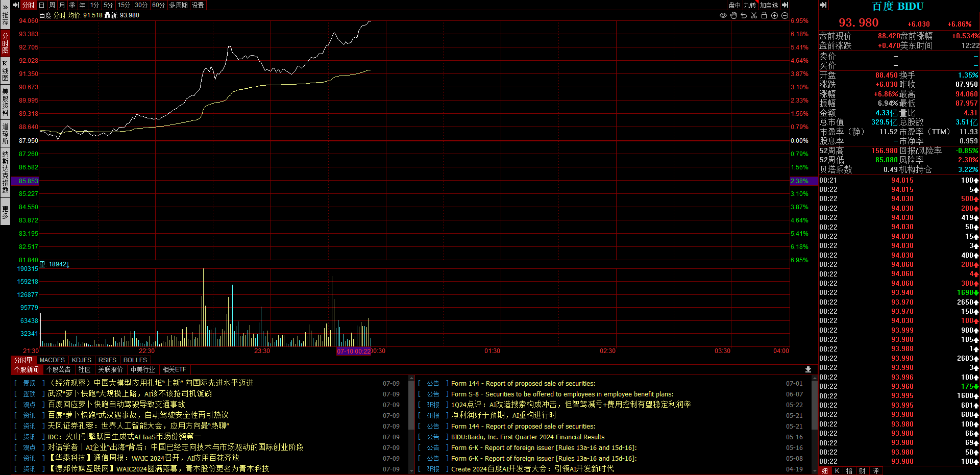Switch indicator to RSIFS
The image size is (980, 475).
pyautogui.click(x=107, y=360)
